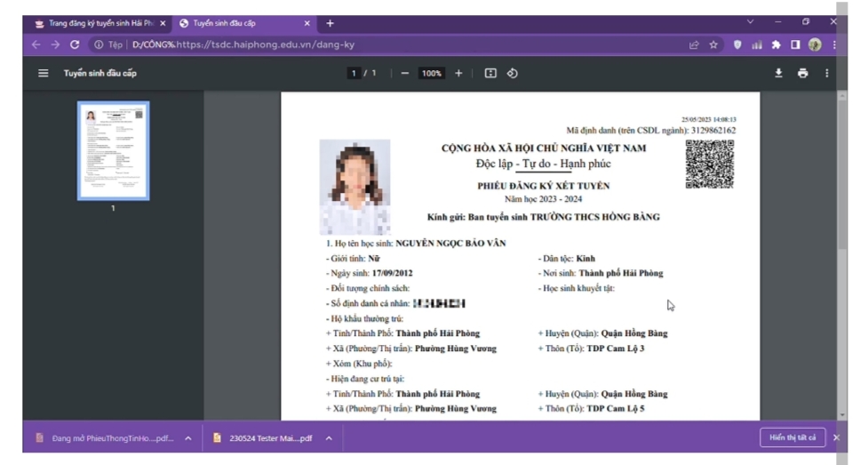Open the PDF viewer more actions menu
The width and height of the screenshot is (868, 465).
[x=826, y=73]
